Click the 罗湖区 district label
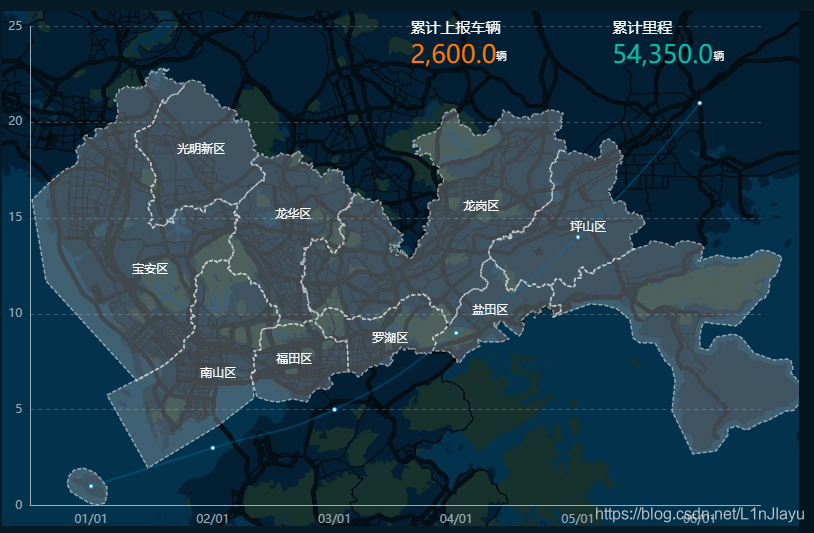 [390, 338]
